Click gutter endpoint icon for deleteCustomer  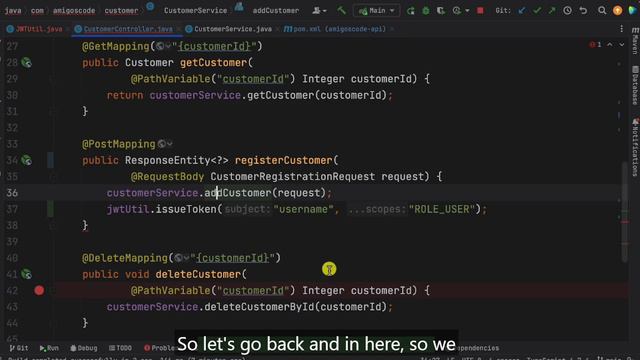tap(27, 274)
